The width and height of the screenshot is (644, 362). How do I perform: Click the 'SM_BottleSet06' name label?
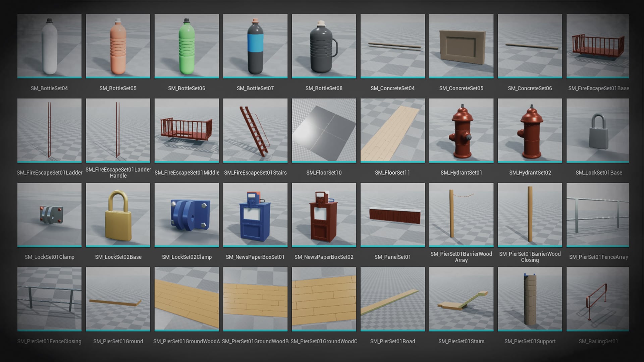click(x=186, y=88)
